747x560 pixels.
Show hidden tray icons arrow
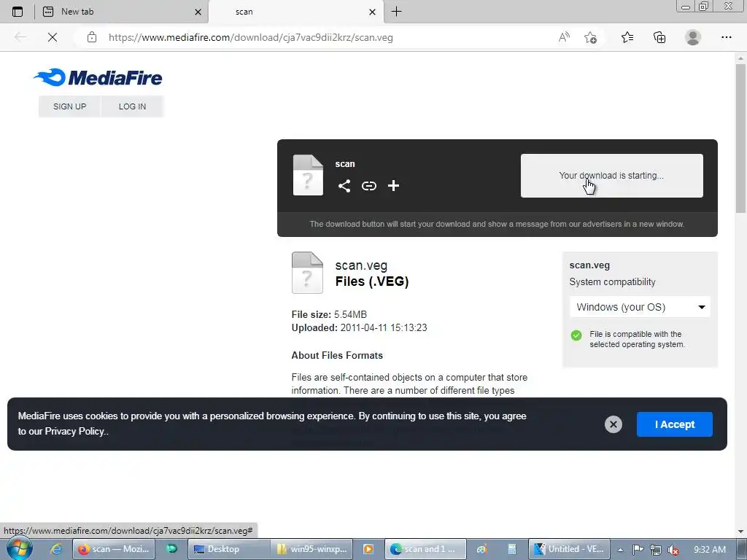[x=620, y=550]
